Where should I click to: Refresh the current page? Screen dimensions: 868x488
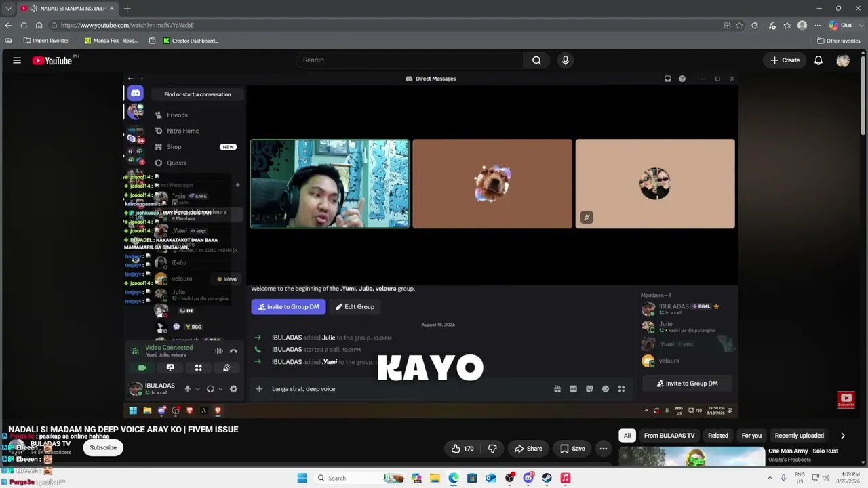pos(24,25)
